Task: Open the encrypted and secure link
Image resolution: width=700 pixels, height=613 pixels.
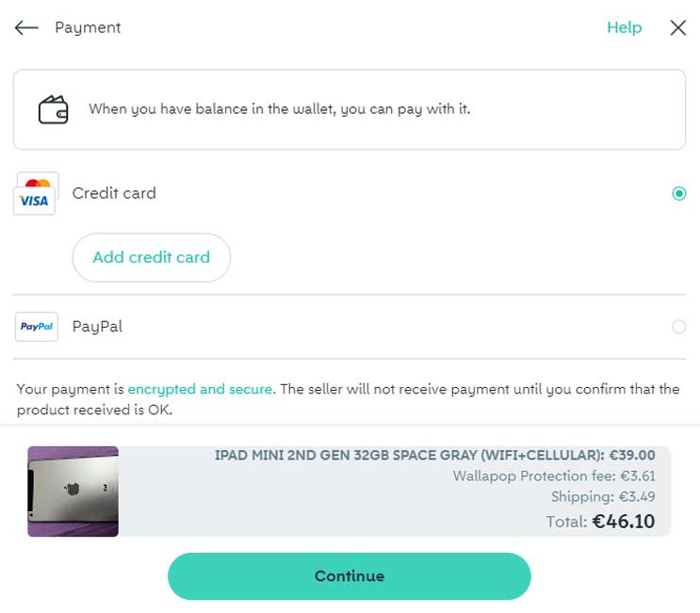Action: [x=202, y=389]
